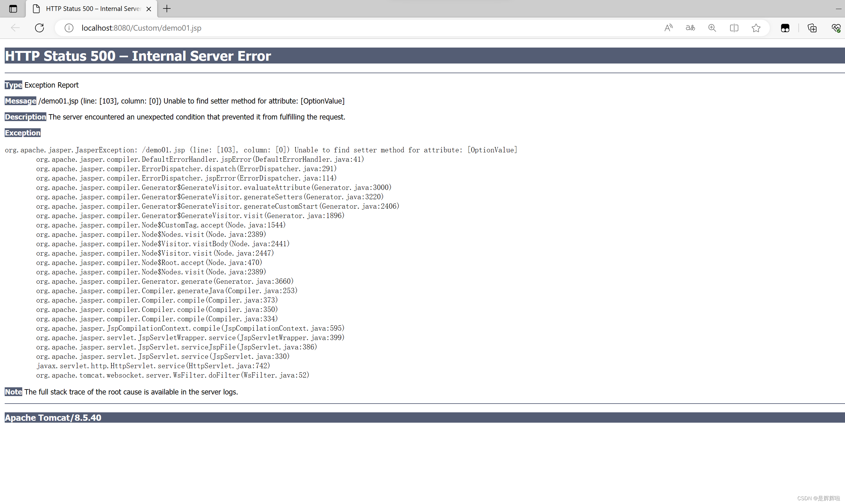
Task: Click Compiler.compile java:373 line
Action: point(157,300)
